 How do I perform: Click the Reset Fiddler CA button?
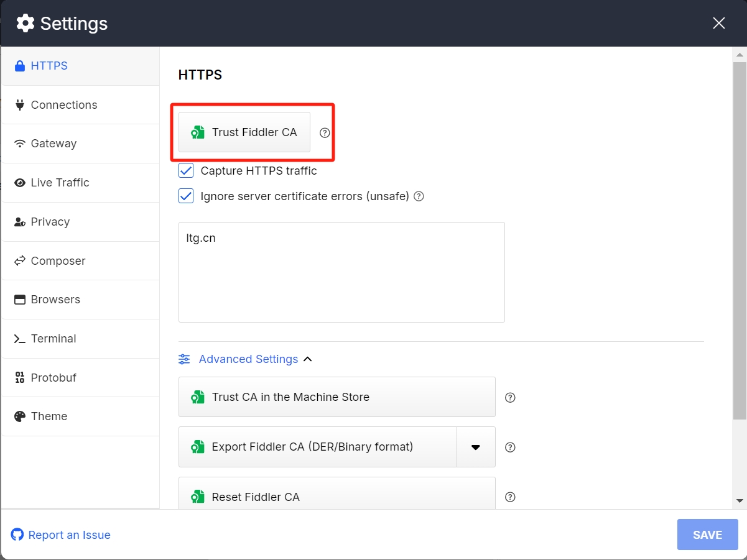(x=337, y=494)
